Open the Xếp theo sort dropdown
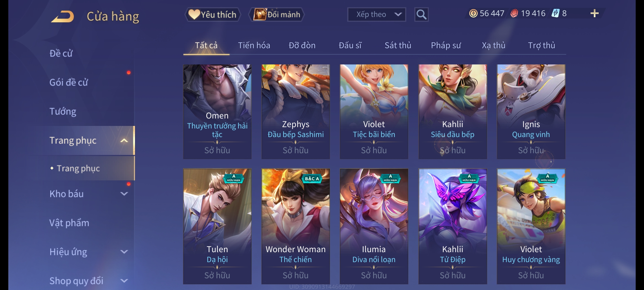The image size is (644, 290). 376,15
